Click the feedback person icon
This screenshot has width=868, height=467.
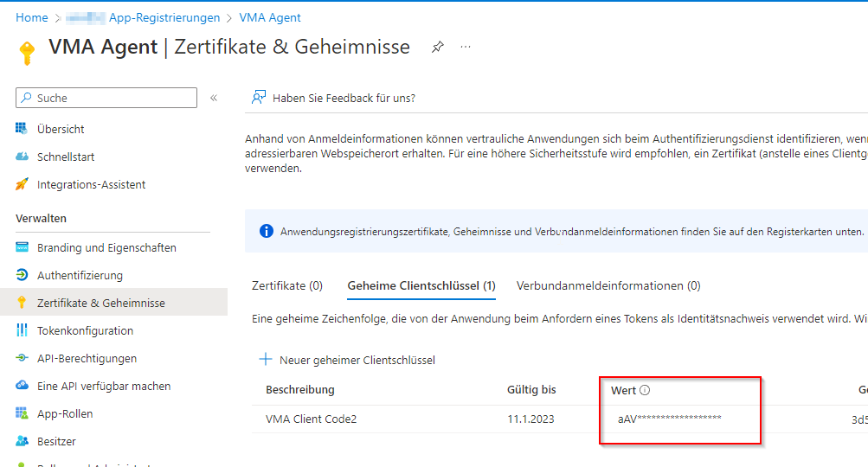pos(258,98)
